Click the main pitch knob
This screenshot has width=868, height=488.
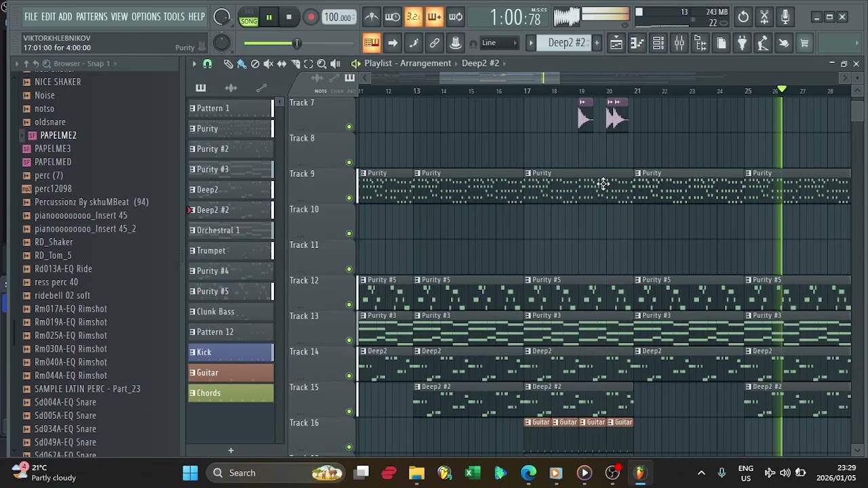222,43
